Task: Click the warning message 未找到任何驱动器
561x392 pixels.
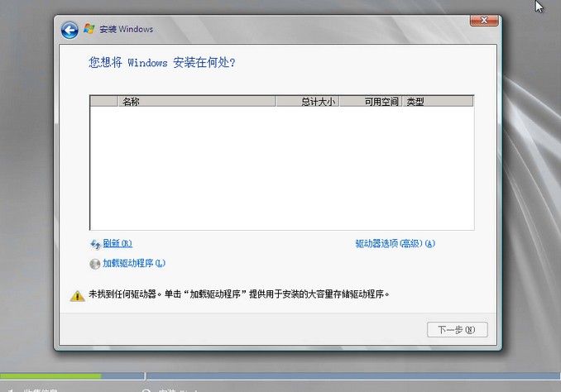Action: [238, 294]
